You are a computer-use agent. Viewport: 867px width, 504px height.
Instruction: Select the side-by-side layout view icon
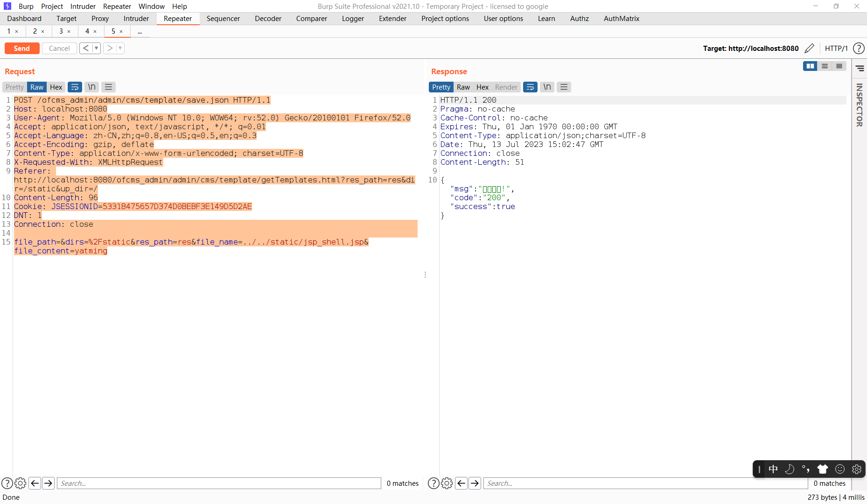coord(811,66)
